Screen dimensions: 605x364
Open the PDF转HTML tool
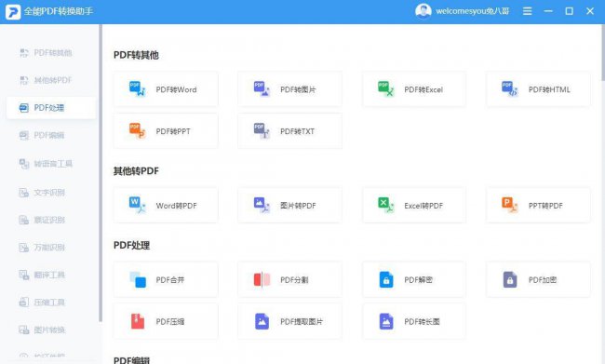pos(538,89)
